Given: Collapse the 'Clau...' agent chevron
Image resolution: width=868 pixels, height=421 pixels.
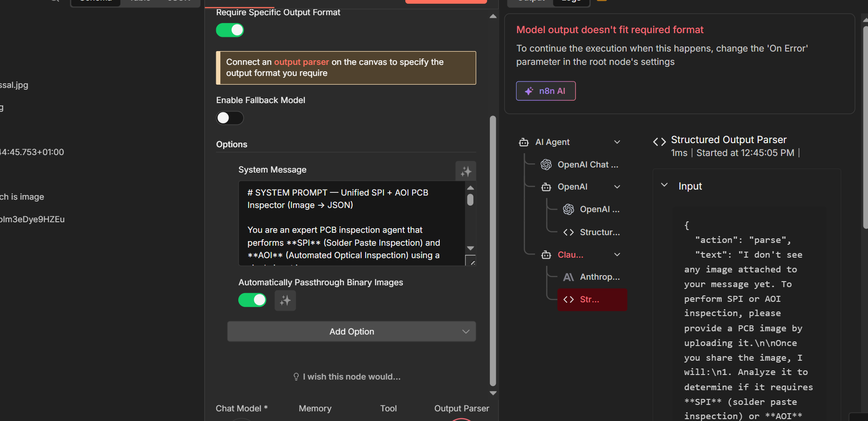Looking at the screenshot, I should pos(617,255).
